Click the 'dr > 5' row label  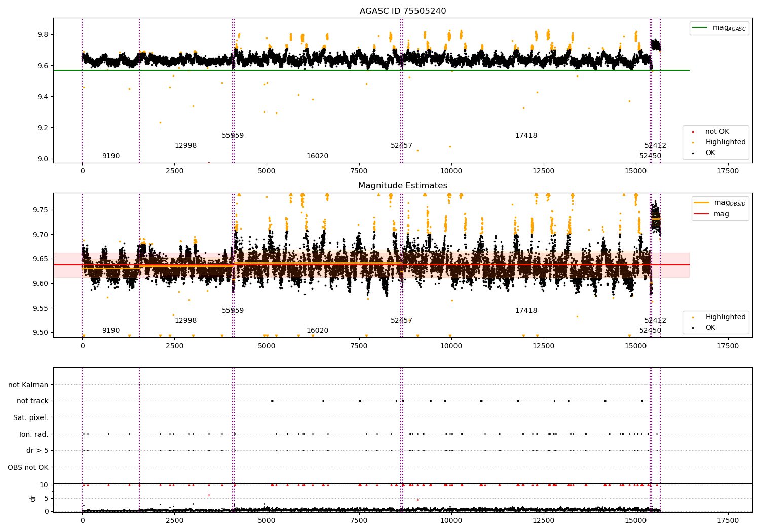point(37,451)
